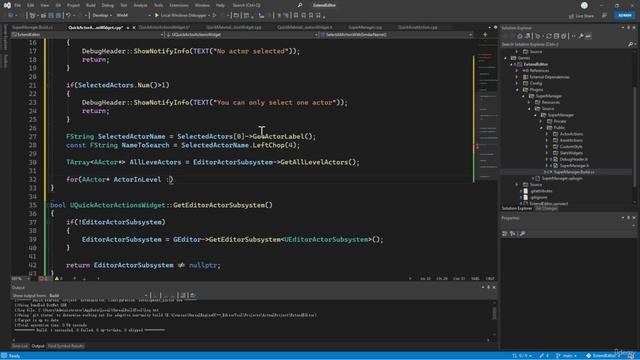Select the SlateWidgets folder
This screenshot has height=360, width=640.
(571, 153)
